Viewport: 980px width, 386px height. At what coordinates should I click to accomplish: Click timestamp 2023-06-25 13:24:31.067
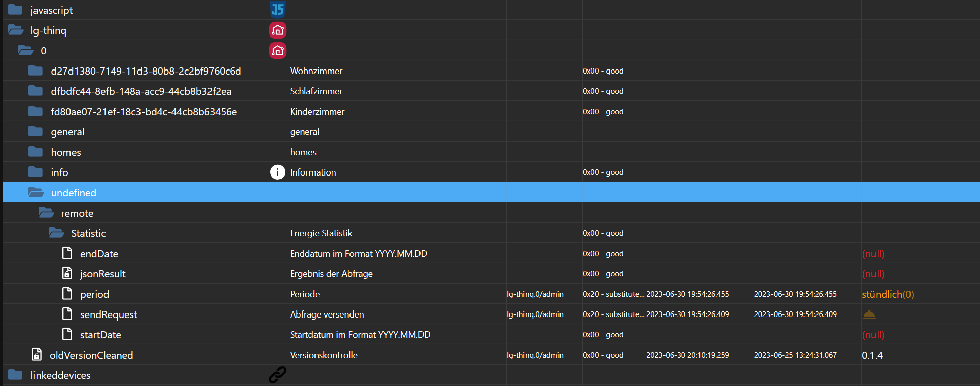pyautogui.click(x=795, y=355)
